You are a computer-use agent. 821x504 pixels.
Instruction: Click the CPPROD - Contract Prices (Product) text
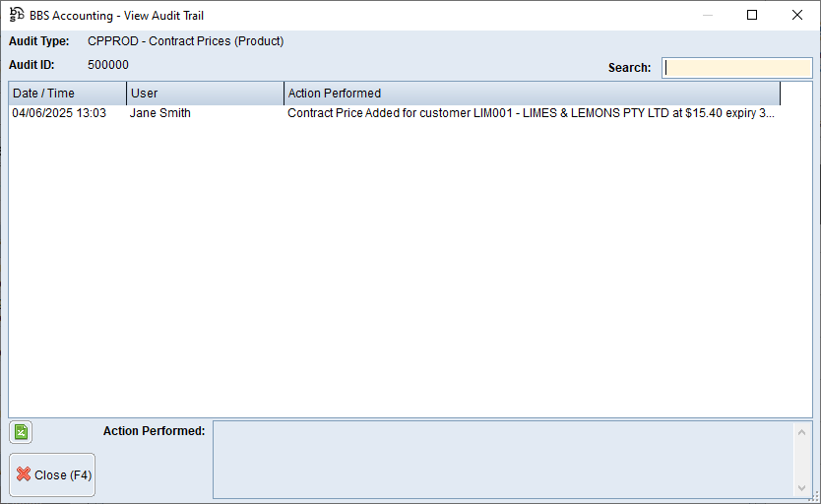pos(185,41)
